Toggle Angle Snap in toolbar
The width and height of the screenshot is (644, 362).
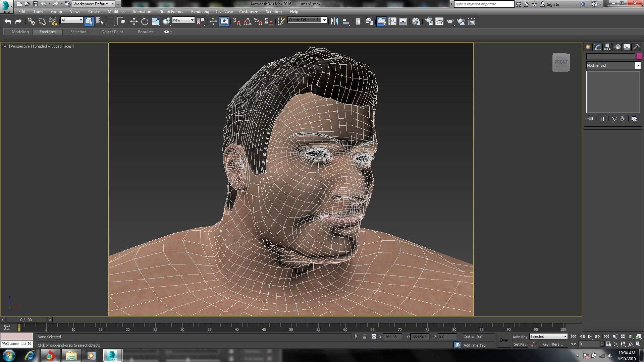(248, 21)
